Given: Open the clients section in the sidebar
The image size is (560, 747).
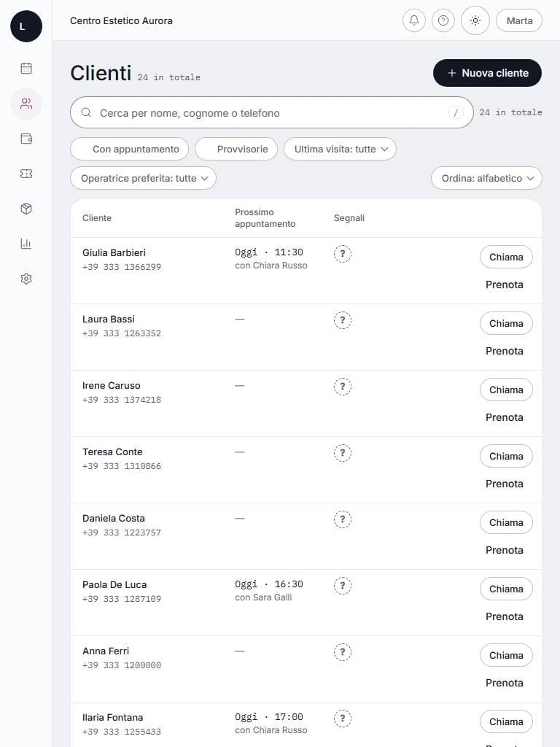Looking at the screenshot, I should pos(26,104).
